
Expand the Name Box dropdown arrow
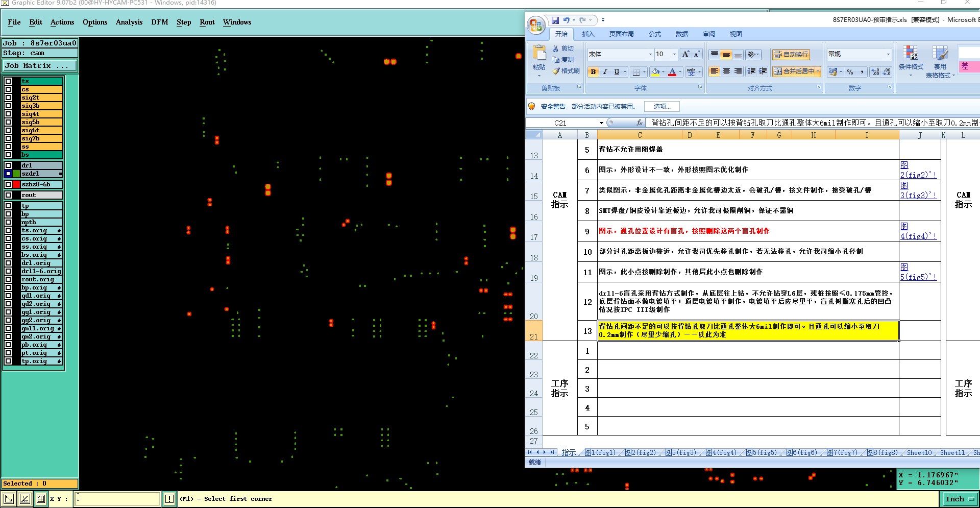601,123
